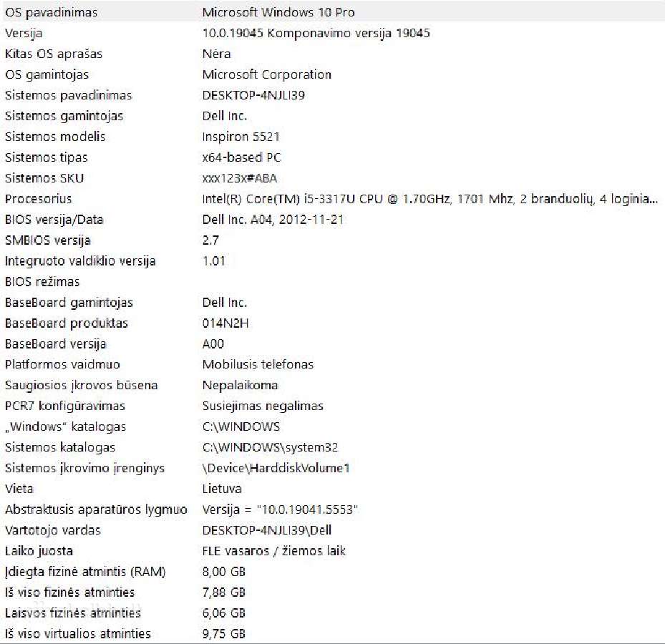This screenshot has width=665, height=644.
Task: Click the '7,88 GB' value
Action: click(224, 592)
